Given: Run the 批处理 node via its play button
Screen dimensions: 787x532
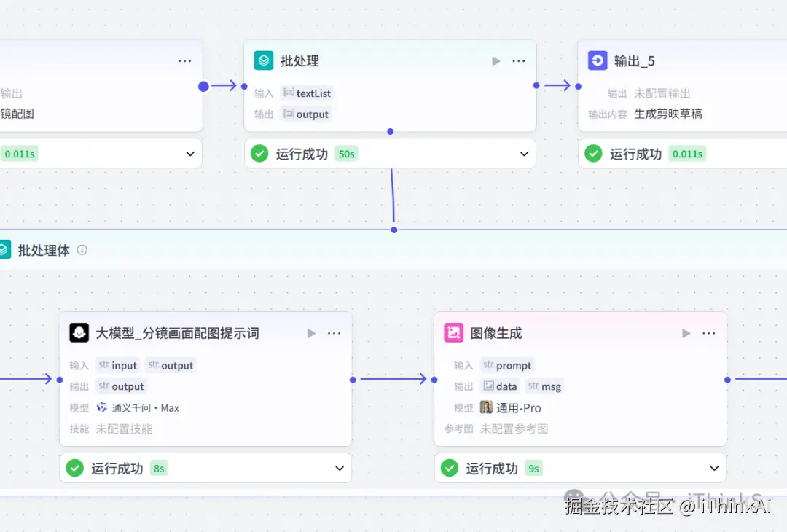Looking at the screenshot, I should 496,60.
